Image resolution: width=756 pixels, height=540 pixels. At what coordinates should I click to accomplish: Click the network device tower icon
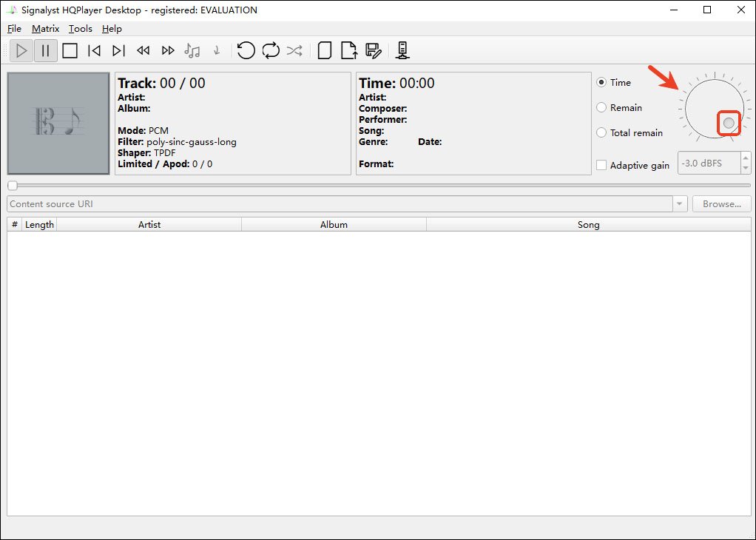click(402, 50)
